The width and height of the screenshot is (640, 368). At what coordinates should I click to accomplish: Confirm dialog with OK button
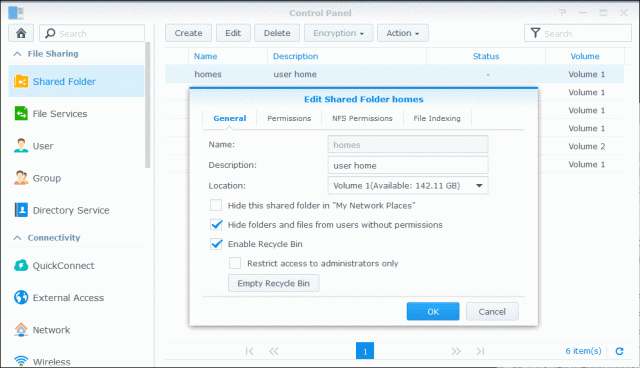click(x=433, y=312)
